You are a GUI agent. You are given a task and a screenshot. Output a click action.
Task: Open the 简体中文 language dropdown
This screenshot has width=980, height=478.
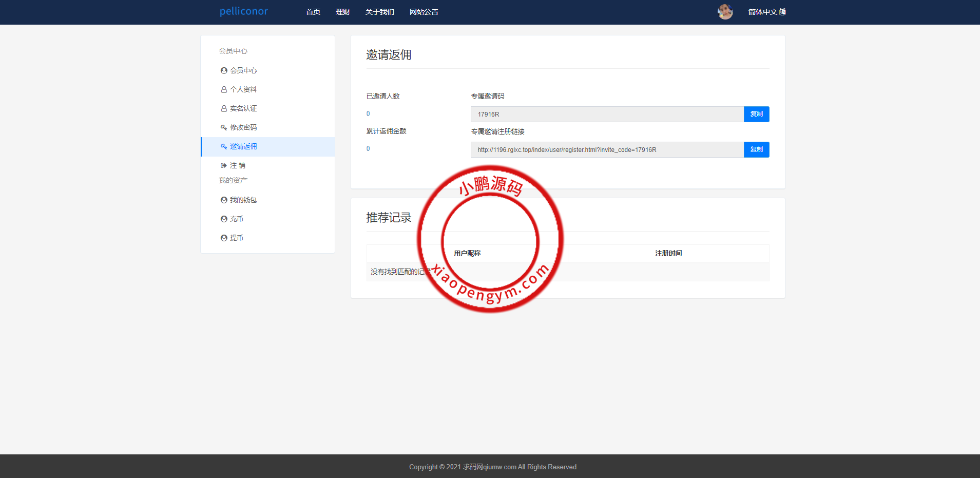tap(766, 12)
